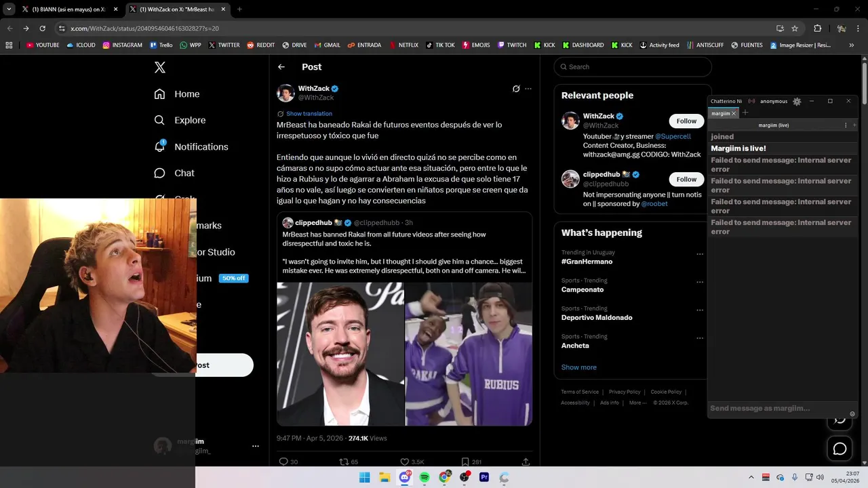Open Terms of Service footer link

[580, 392]
